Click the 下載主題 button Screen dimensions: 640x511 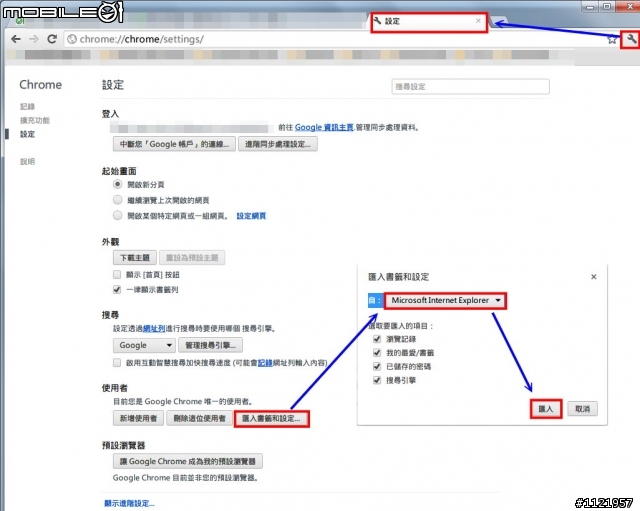pyautogui.click(x=135, y=258)
